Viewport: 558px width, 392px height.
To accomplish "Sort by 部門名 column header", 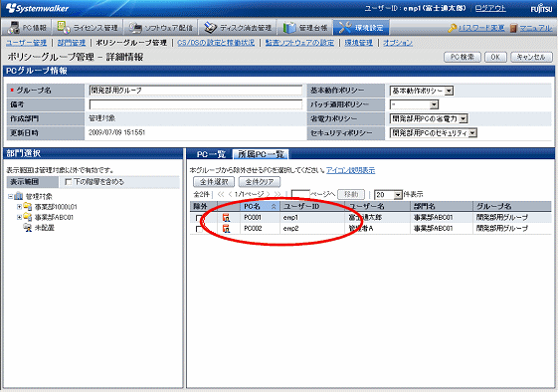I will pyautogui.click(x=442, y=206).
